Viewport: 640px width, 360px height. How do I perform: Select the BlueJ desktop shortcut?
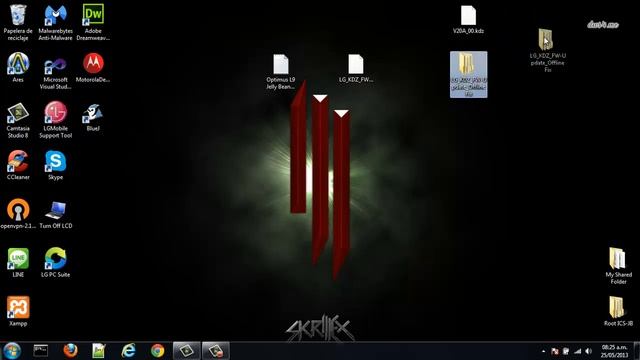[93, 117]
